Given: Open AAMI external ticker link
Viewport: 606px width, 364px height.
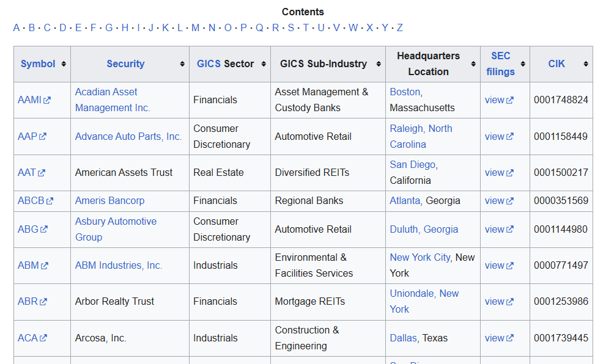Looking at the screenshot, I should [34, 100].
